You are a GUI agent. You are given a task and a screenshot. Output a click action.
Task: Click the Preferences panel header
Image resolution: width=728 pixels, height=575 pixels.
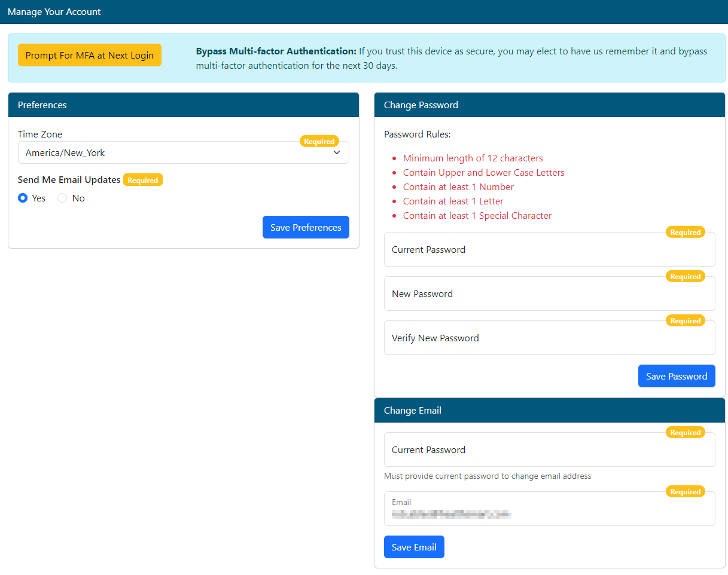pos(184,105)
